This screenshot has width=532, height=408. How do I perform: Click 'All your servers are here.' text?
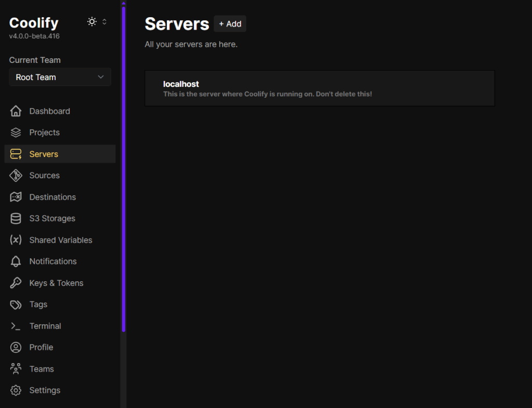coord(191,45)
